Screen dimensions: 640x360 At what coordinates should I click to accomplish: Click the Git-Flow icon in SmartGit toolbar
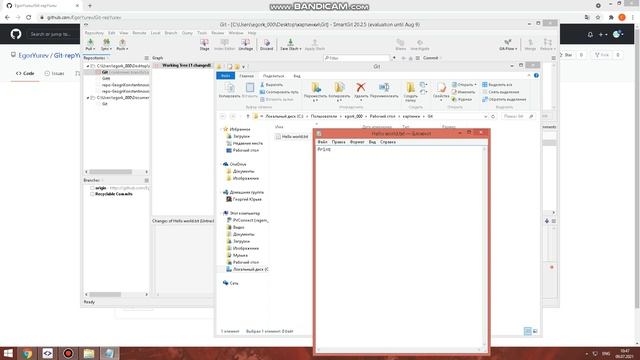point(508,42)
